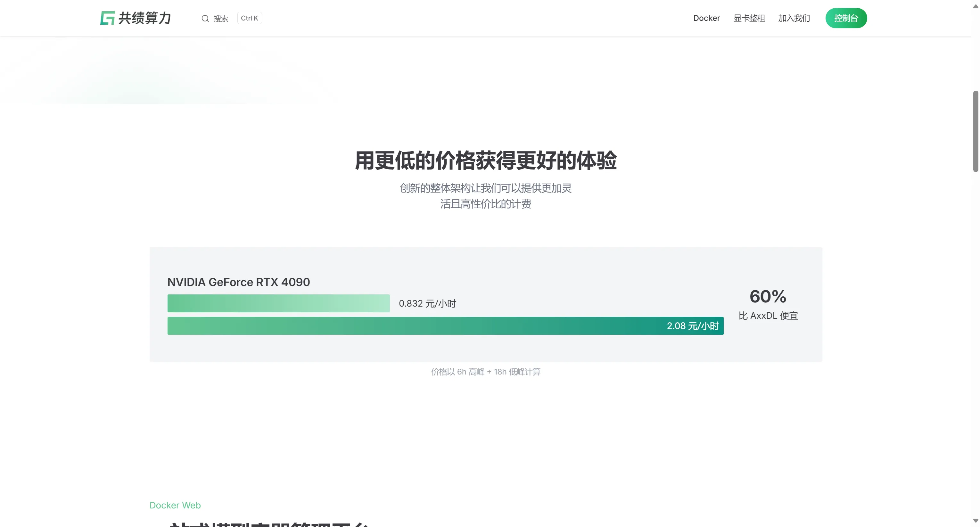The height and width of the screenshot is (527, 980).
Task: Open the 显卡整租 menu item
Action: (749, 18)
